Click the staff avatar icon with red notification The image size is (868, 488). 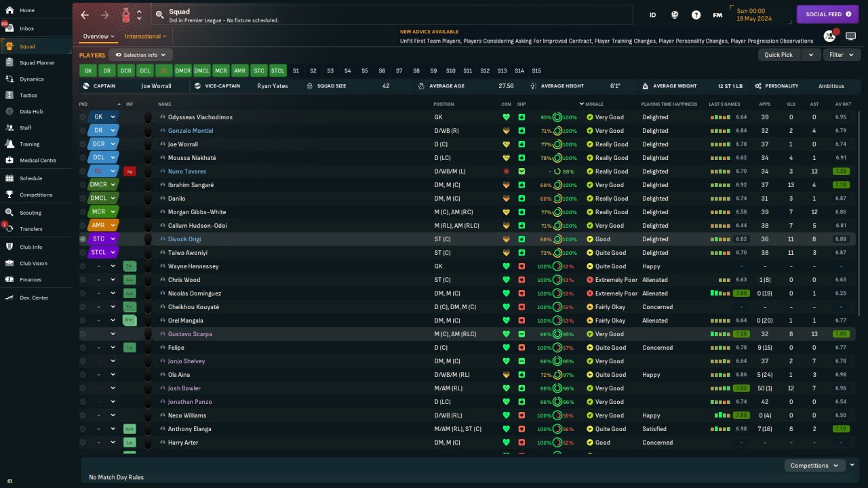pyautogui.click(x=830, y=36)
